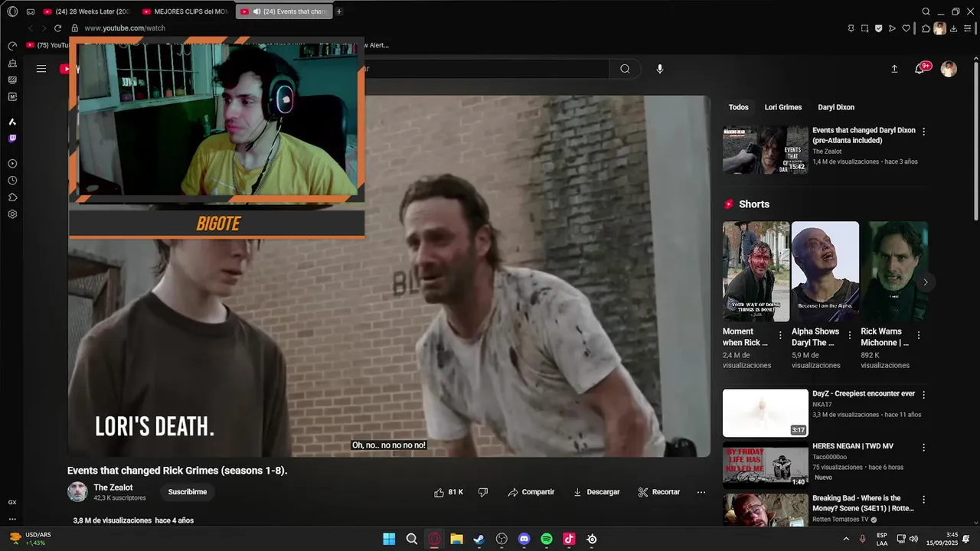Click the send/flow arrow toolbar icon

892,28
